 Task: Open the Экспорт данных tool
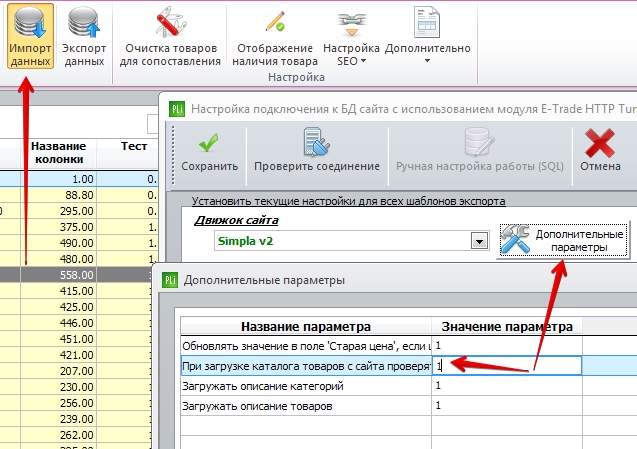coord(84,36)
